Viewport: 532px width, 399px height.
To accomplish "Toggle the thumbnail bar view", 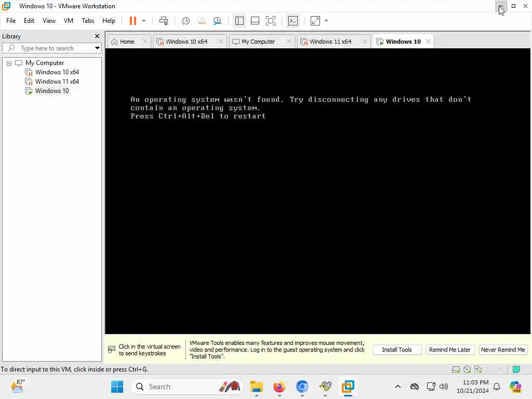I will 255,21.
